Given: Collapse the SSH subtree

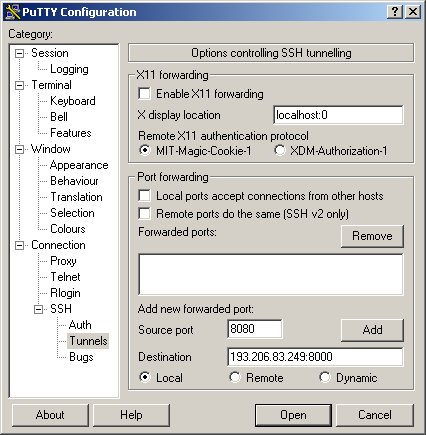Looking at the screenshot, I should (39, 309).
